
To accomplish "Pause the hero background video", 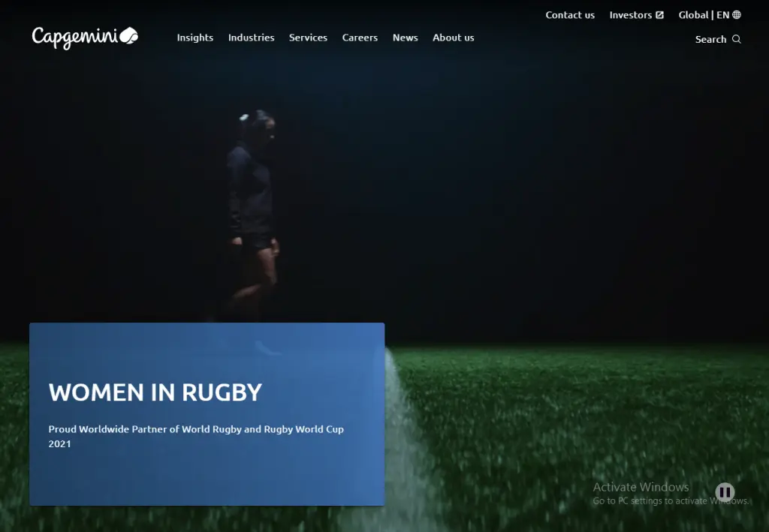I will point(725,491).
